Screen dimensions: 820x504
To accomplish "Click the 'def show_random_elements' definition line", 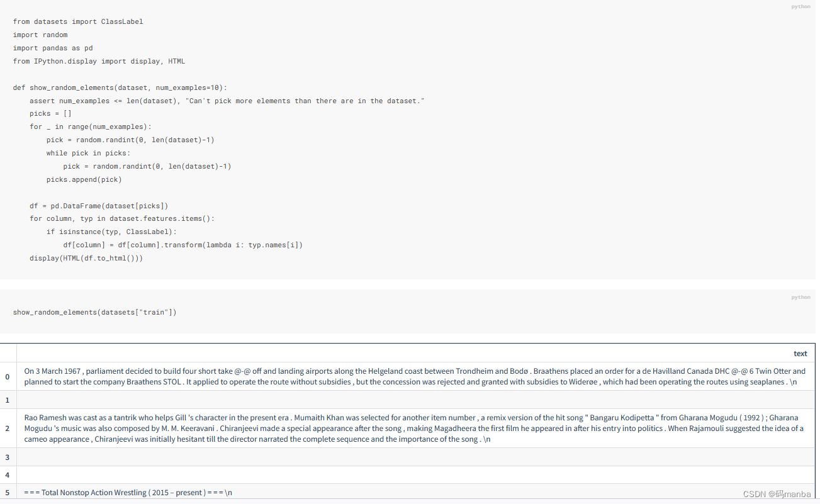I will [120, 87].
